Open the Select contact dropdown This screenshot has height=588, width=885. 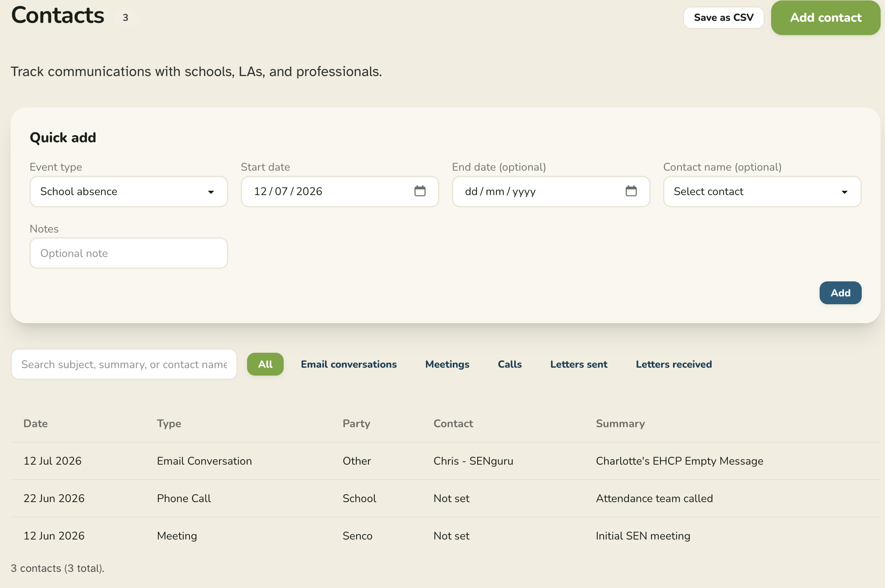(x=762, y=192)
